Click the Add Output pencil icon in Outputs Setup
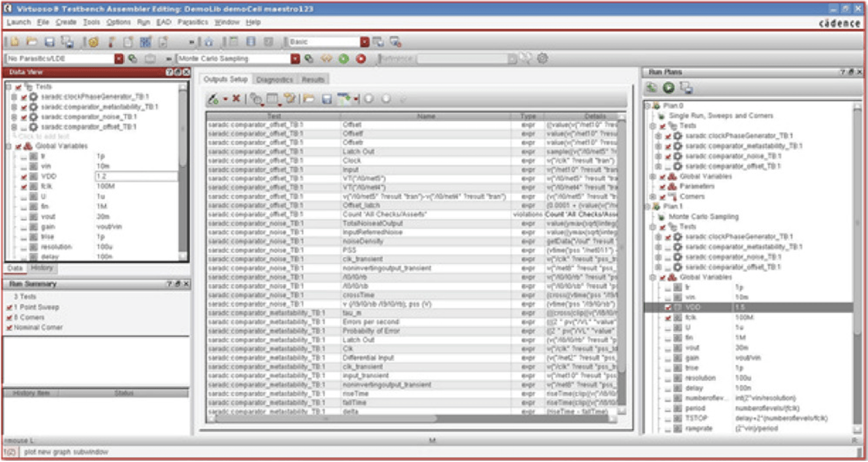Screen dimensions: 868x462 [213, 98]
